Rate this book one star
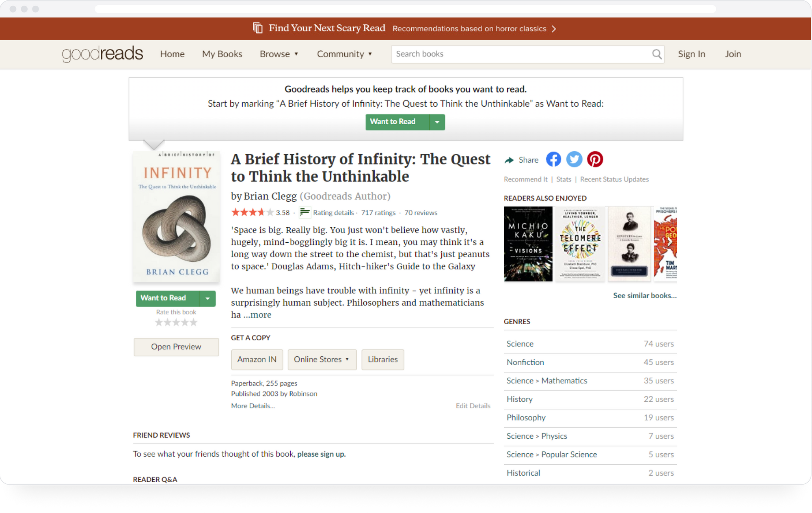This screenshot has width=812, height=513. [x=159, y=323]
